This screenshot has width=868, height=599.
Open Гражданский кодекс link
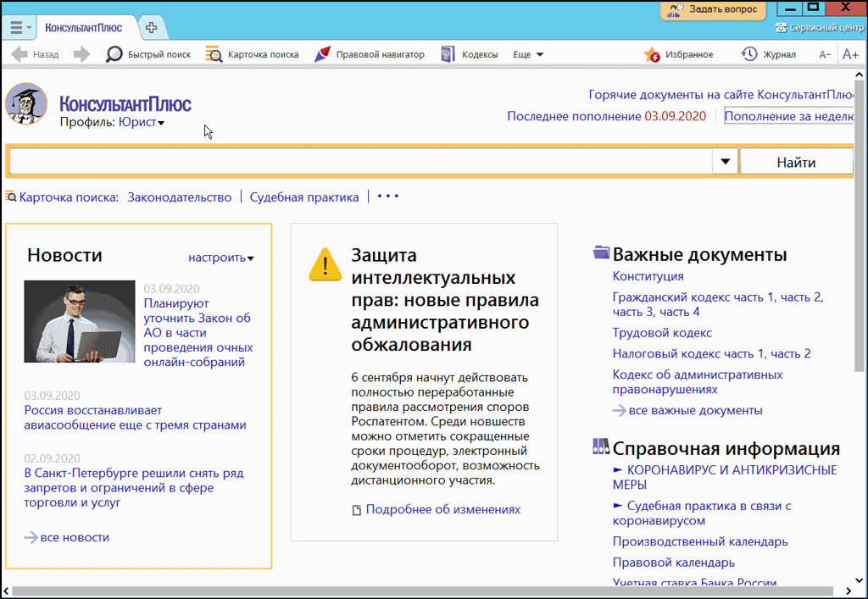(x=718, y=304)
